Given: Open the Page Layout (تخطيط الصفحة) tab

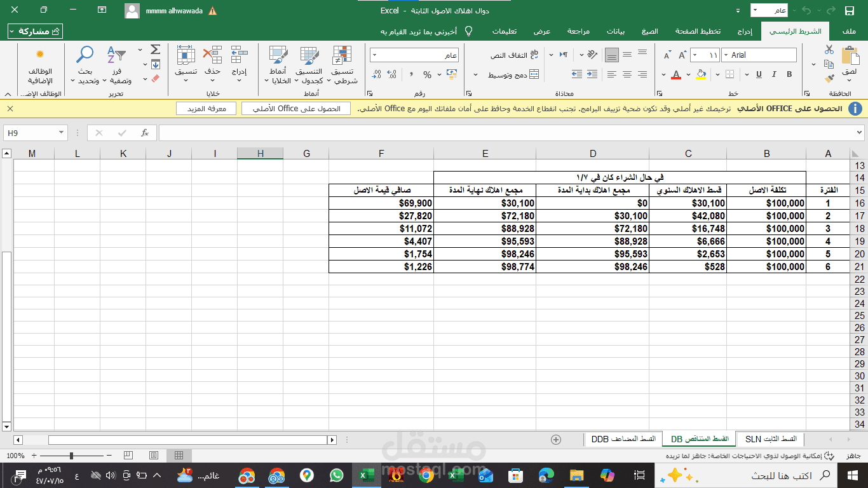Looking at the screenshot, I should [698, 31].
